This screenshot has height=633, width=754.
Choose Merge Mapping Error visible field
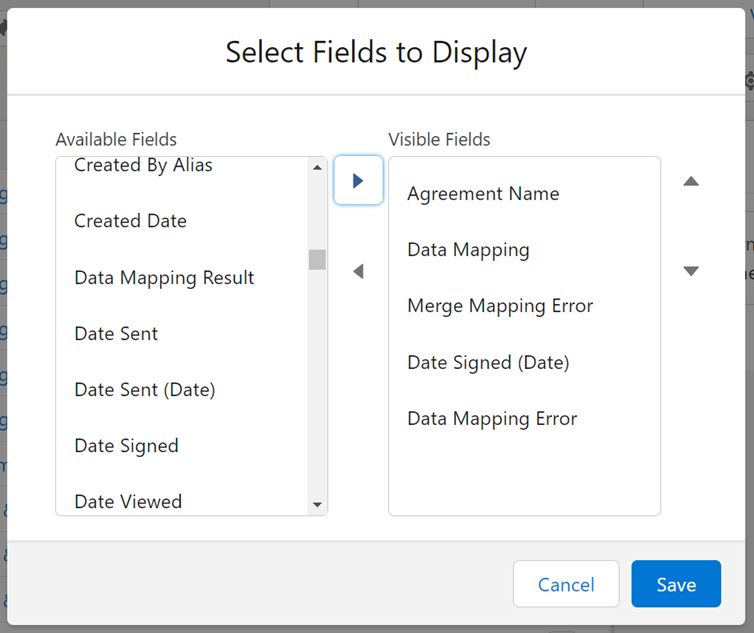click(x=500, y=306)
